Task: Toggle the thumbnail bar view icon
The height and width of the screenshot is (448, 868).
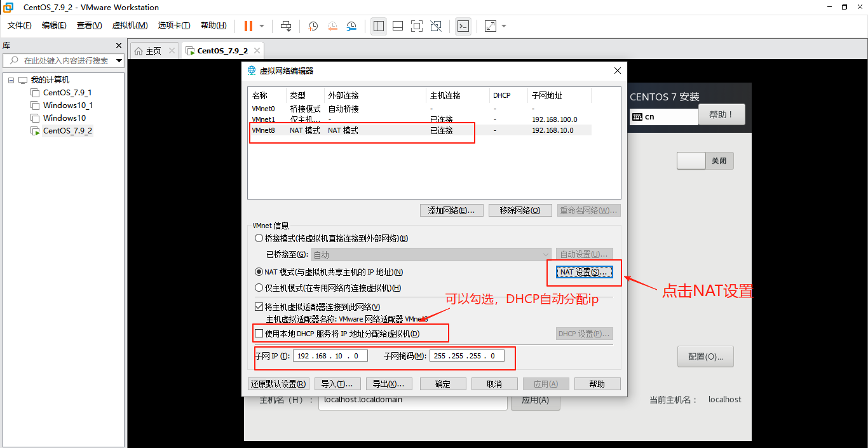Action: click(x=398, y=26)
